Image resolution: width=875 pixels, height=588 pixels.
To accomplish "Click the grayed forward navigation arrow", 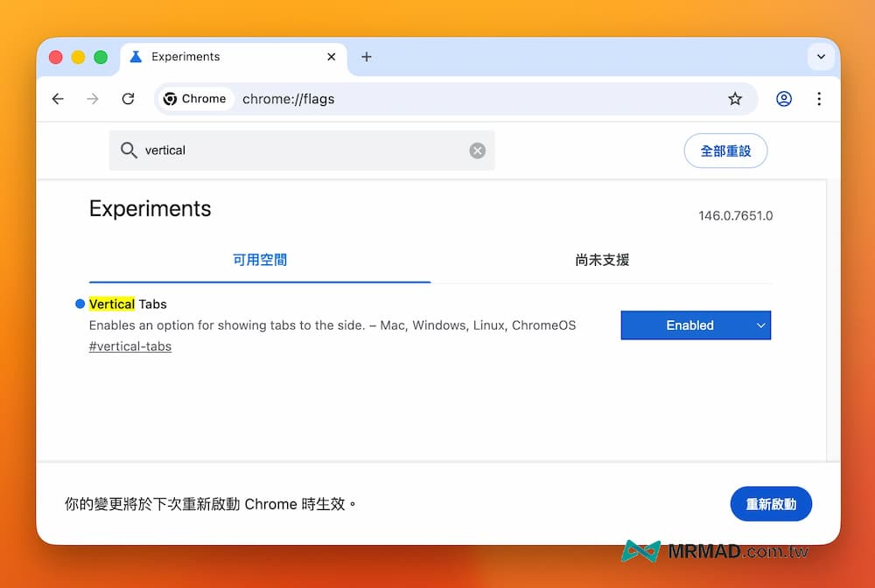I will pos(93,99).
